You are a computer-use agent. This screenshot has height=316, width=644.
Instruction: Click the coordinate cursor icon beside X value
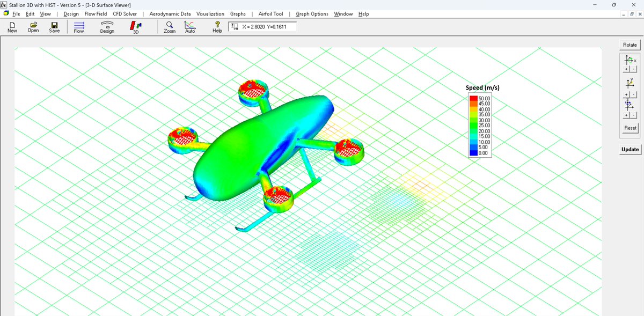click(x=233, y=26)
